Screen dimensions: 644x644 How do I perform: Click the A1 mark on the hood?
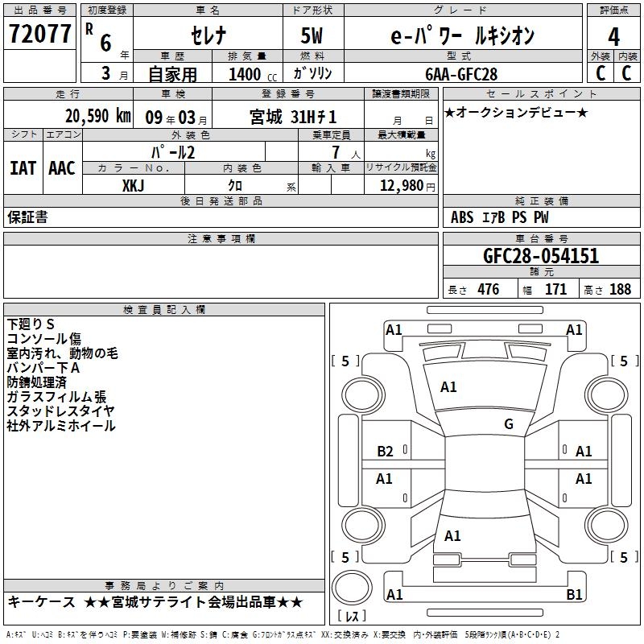448,387
